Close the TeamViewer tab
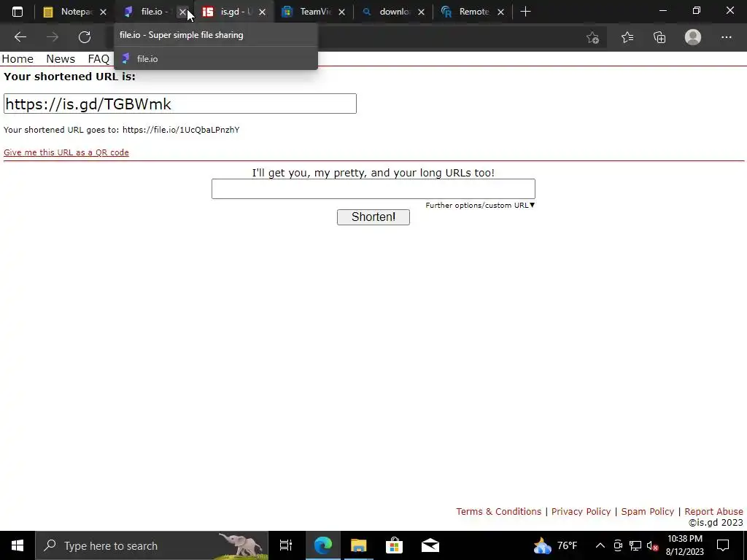 point(341,12)
